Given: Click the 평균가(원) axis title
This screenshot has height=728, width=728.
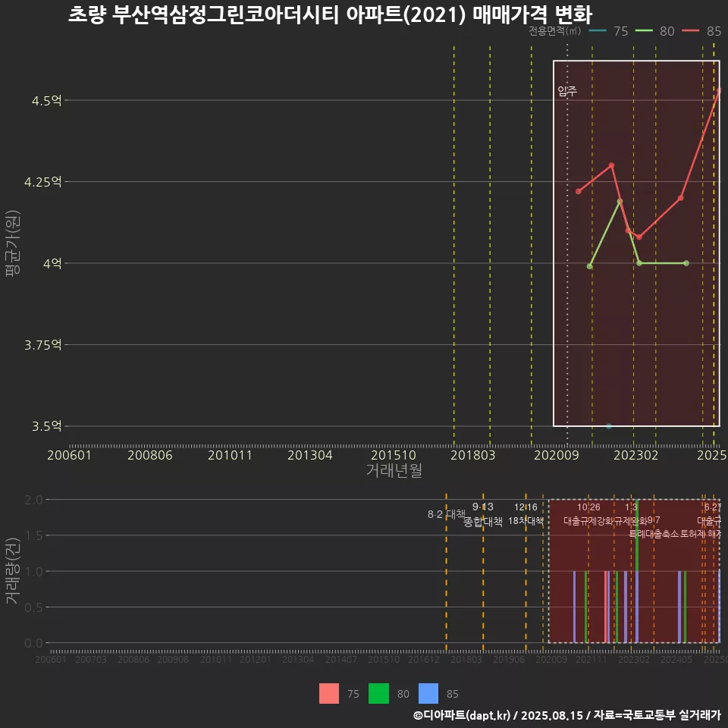Looking at the screenshot, I should pos(13,243).
